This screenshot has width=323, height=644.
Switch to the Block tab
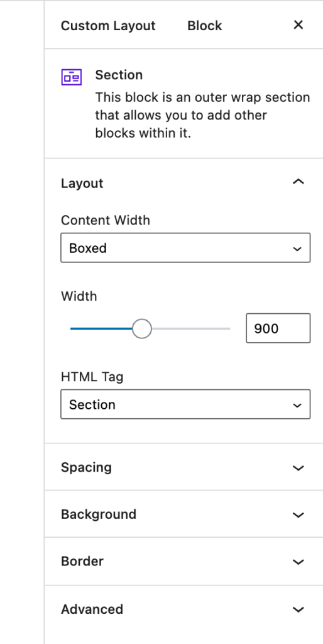point(204,25)
